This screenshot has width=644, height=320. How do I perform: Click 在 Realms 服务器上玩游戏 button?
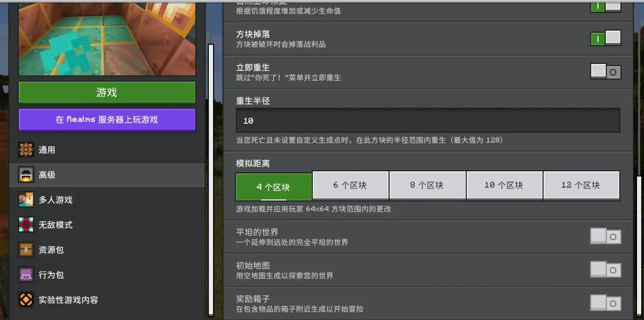coord(107,120)
